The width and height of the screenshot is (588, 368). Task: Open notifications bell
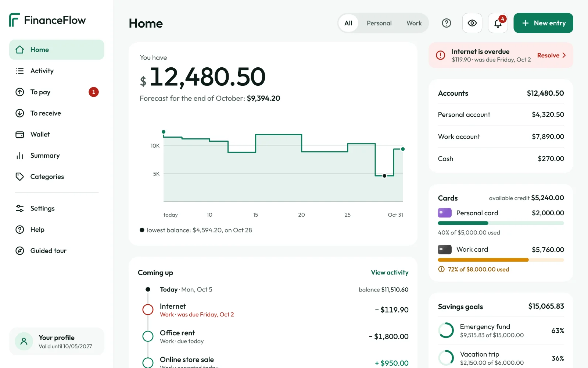click(498, 23)
